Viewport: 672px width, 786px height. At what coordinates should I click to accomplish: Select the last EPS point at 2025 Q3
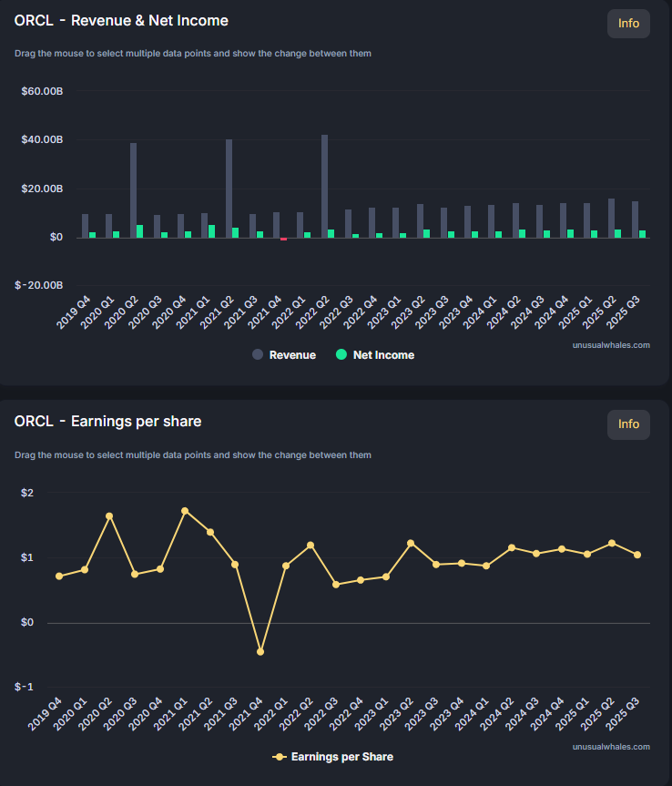click(x=637, y=555)
